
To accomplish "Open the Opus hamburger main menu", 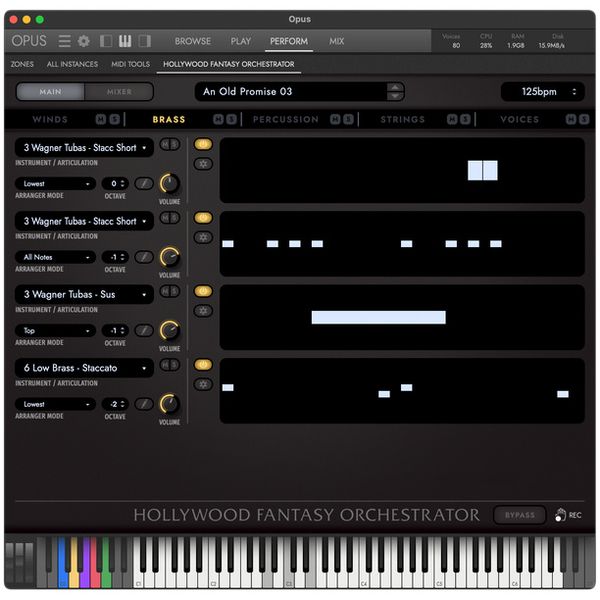I will point(65,41).
